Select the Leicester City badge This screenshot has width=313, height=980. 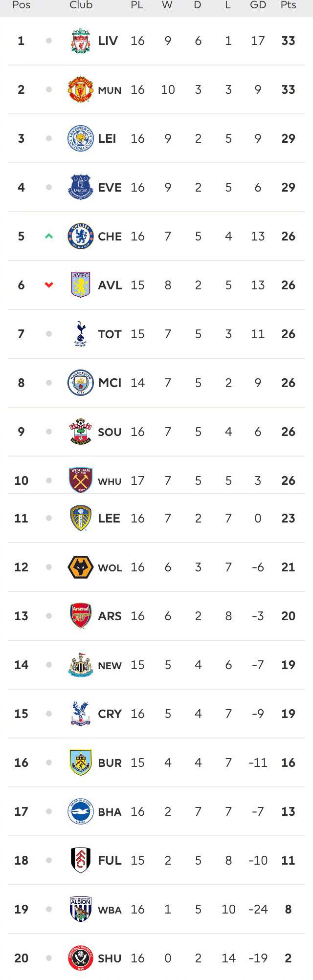[80, 138]
